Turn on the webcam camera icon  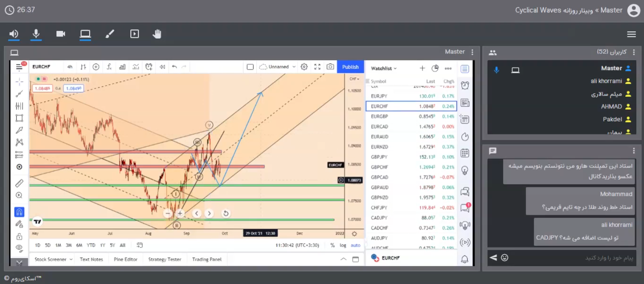61,34
